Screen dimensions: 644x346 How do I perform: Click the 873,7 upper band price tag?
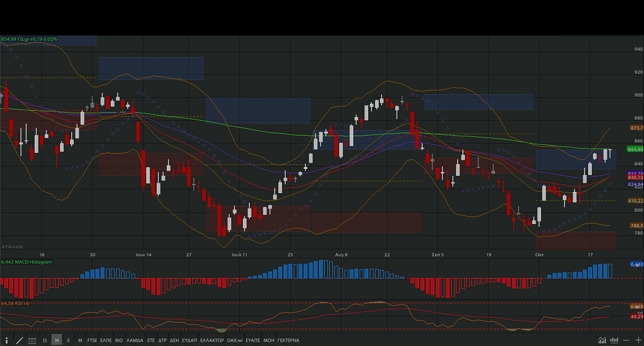[x=637, y=128]
